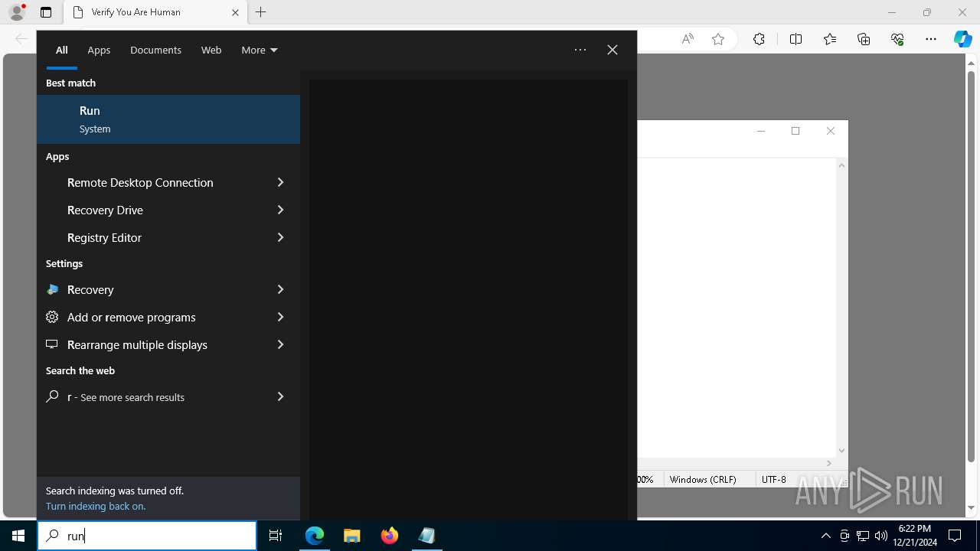
Task: Open the search panel options ellipsis
Action: tap(580, 50)
